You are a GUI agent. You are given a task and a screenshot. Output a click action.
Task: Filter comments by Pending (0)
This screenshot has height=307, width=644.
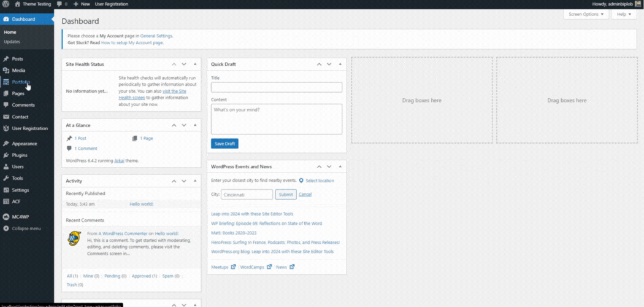[115, 276]
